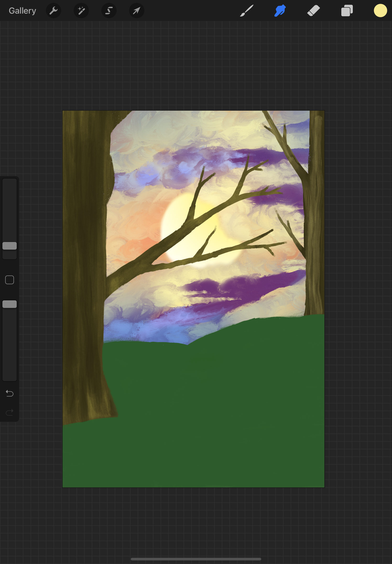Image resolution: width=392 pixels, height=564 pixels.
Task: Tap the undo arrow
Action: click(10, 393)
